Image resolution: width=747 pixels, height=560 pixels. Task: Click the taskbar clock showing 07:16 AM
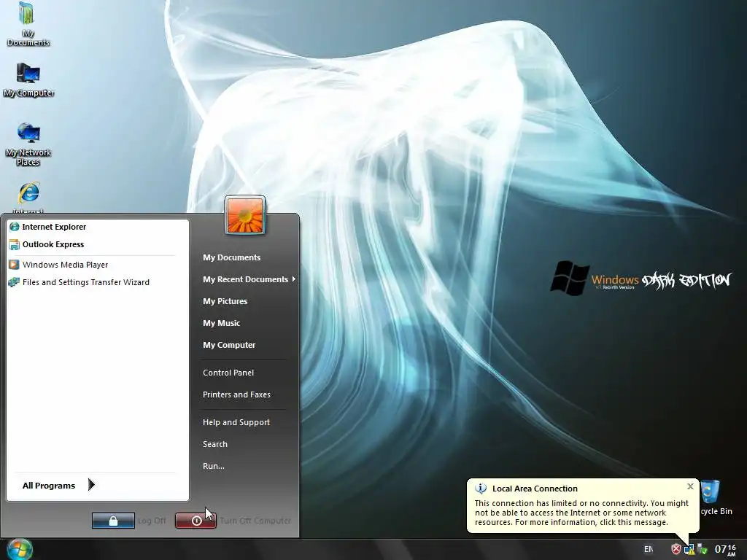[x=725, y=550]
